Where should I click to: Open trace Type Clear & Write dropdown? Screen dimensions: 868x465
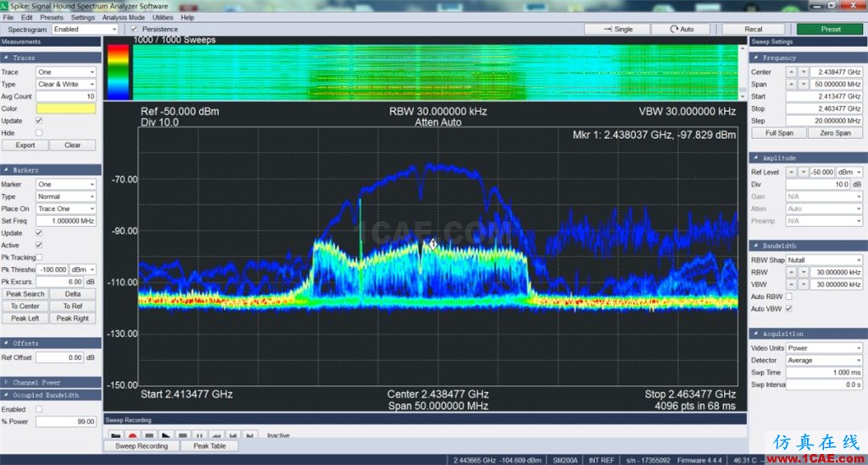[66, 84]
